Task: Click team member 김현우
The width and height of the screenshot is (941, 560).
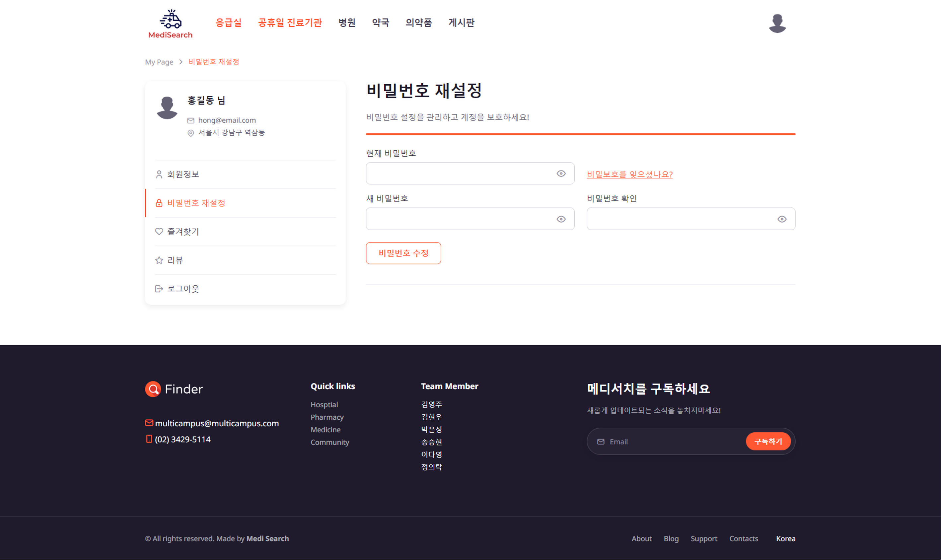Action: pos(431,417)
